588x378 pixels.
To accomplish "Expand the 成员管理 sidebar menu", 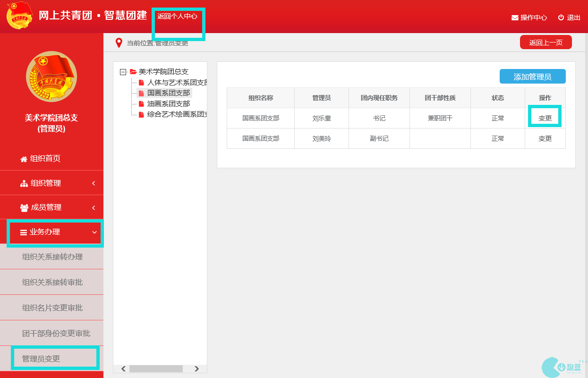I will pyautogui.click(x=94, y=207).
